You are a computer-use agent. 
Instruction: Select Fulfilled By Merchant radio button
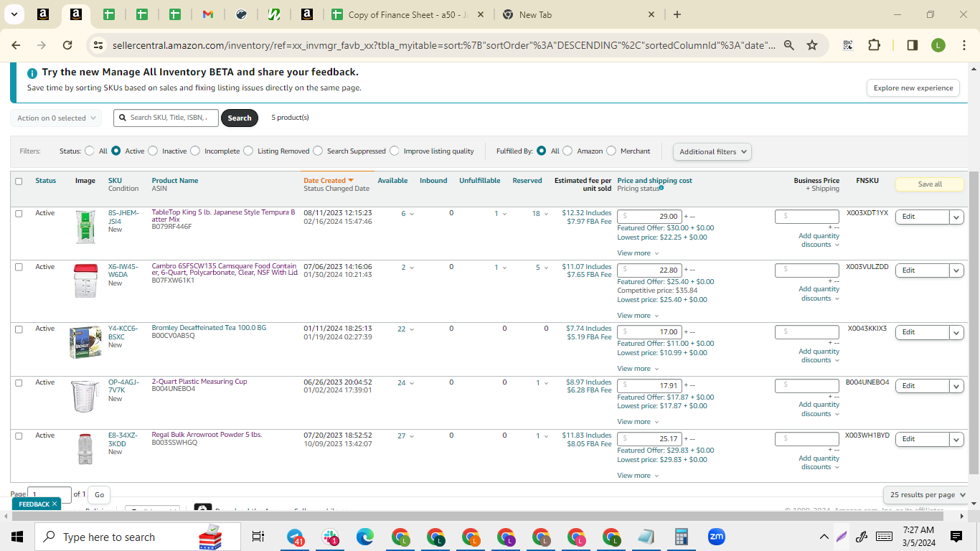coord(611,151)
